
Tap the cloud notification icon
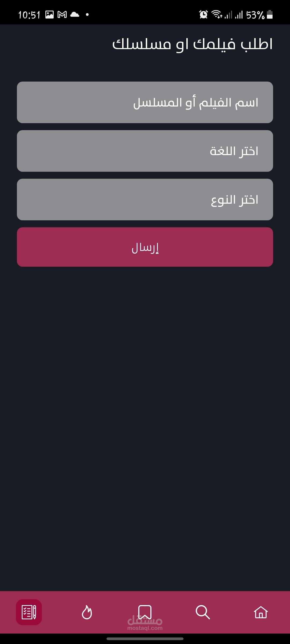click(x=75, y=14)
